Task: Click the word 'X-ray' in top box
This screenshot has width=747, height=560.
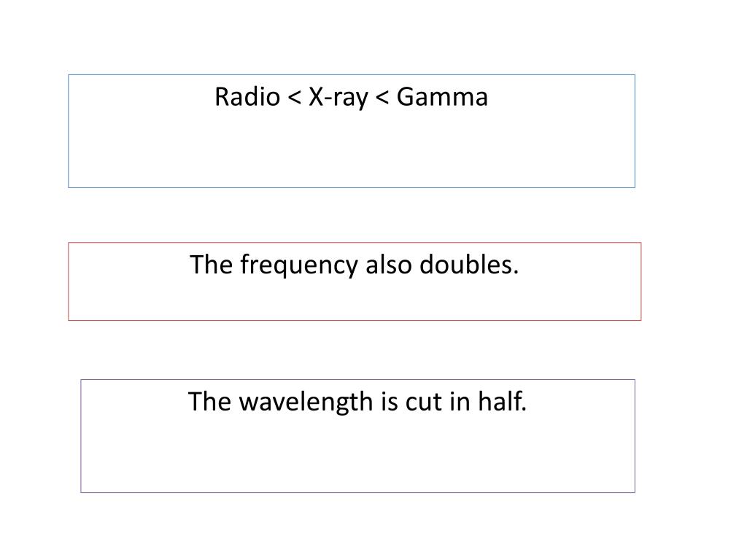Action: (x=338, y=97)
